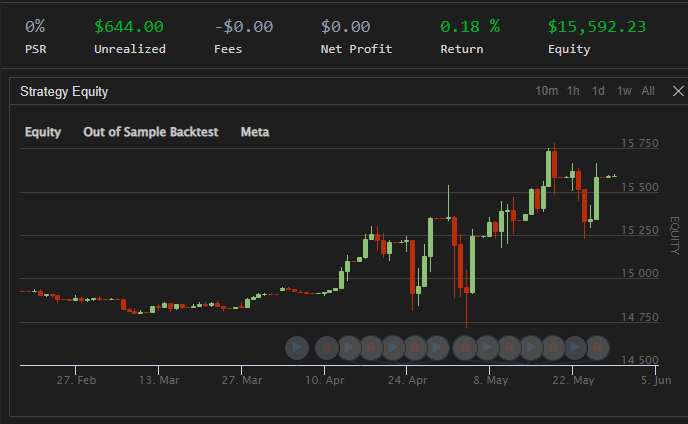The height and width of the screenshot is (424, 688).
Task: Click the 0.18 % return value
Action: (x=470, y=27)
